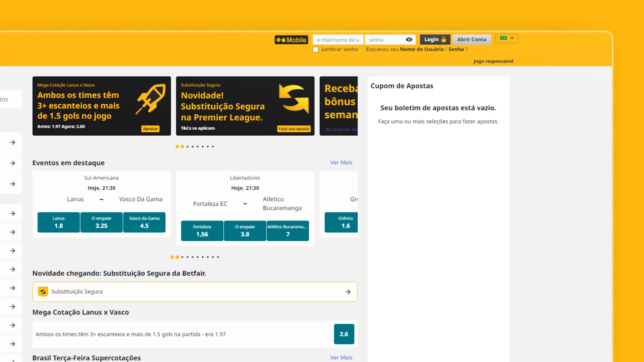Click the Login button
This screenshot has width=644, height=362.
(435, 40)
